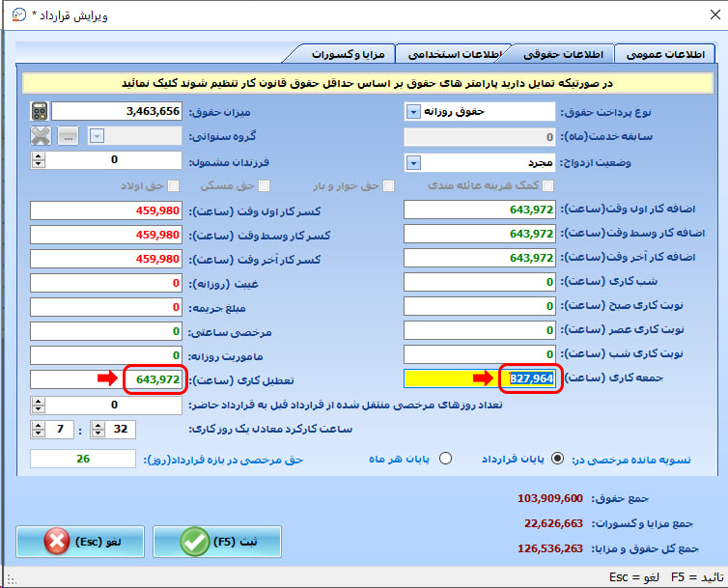Open the گروه سنواتی dropdown arrow
The image size is (728, 588).
[x=97, y=135]
